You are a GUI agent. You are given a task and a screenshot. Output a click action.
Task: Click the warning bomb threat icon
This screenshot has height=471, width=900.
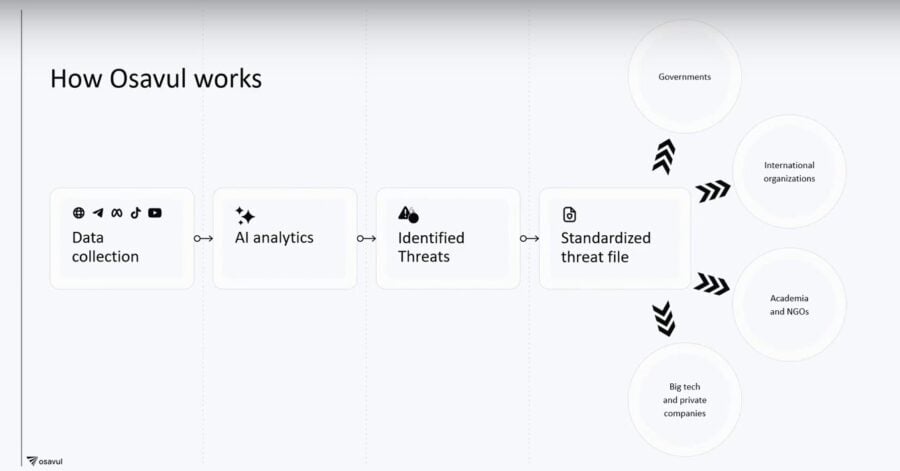point(408,215)
